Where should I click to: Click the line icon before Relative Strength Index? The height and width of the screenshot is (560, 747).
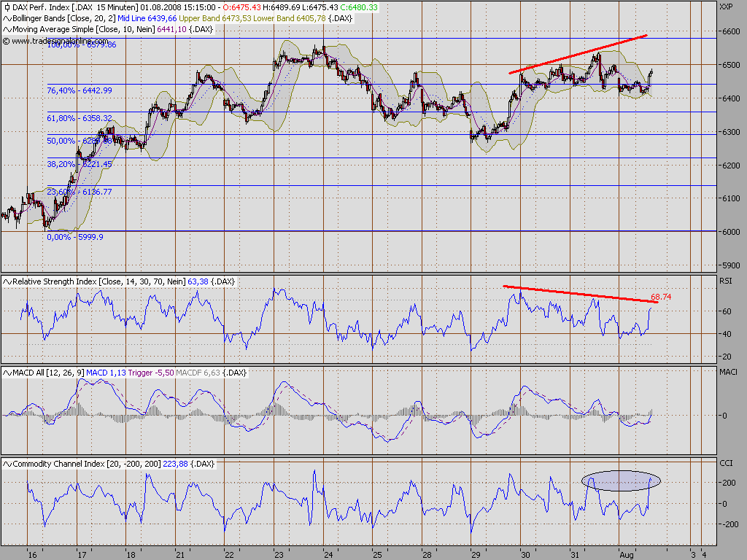tap(7, 282)
